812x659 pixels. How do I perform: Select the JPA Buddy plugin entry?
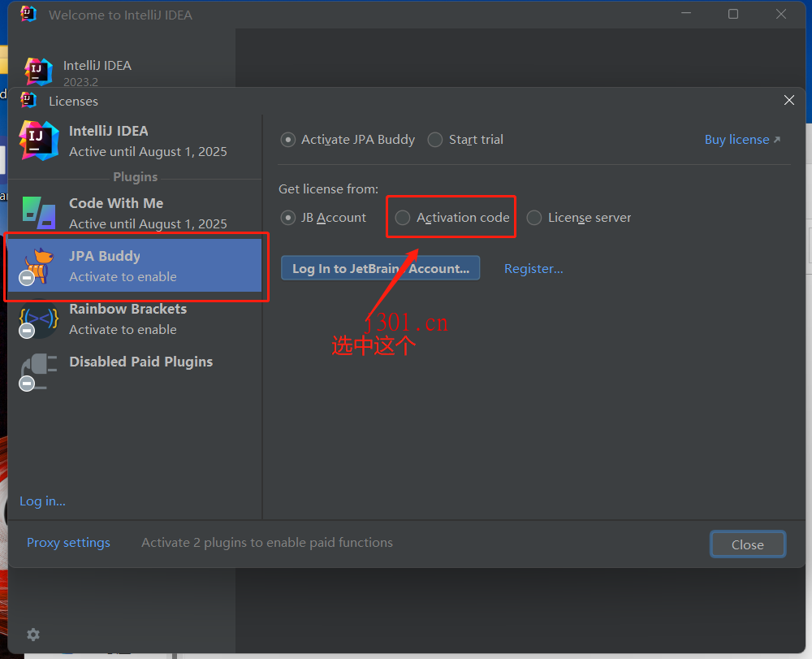[x=135, y=266]
